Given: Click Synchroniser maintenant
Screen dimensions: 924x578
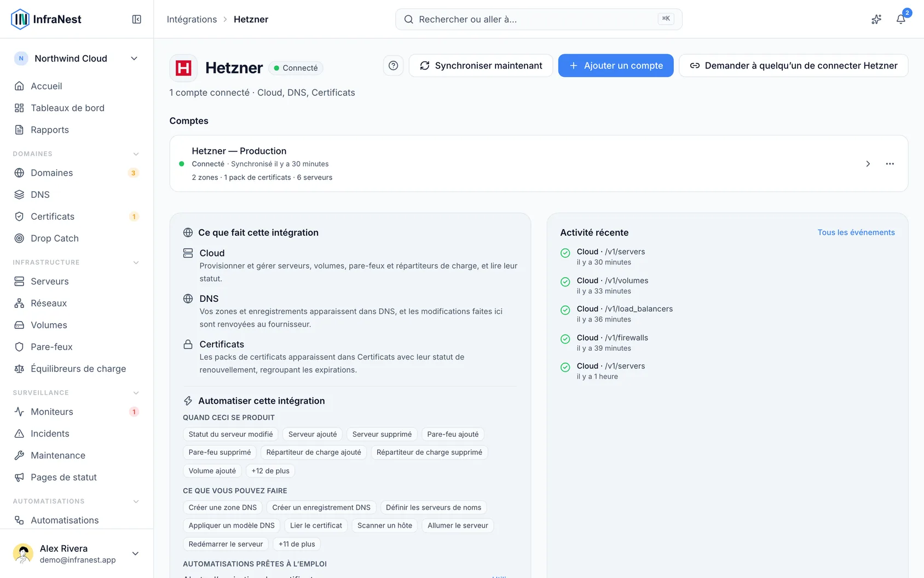Looking at the screenshot, I should (x=481, y=66).
